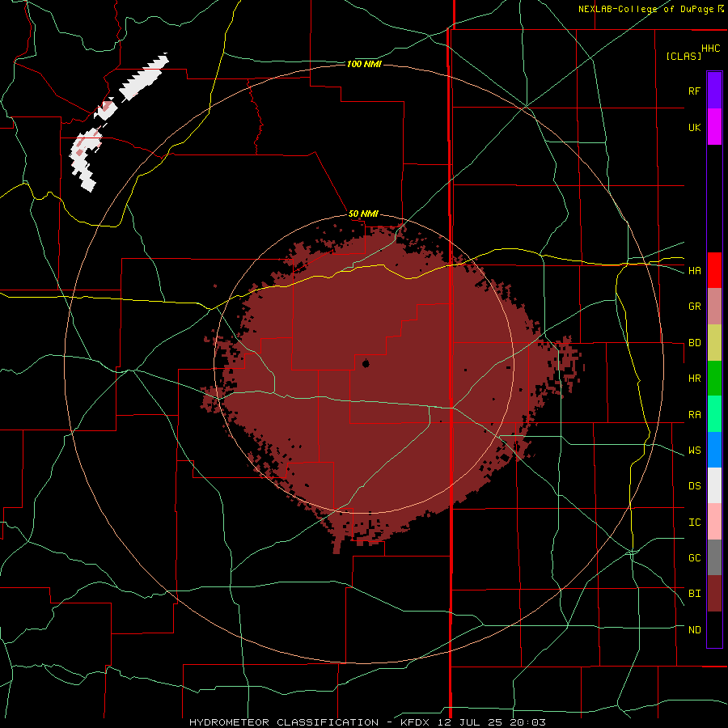Click the GC legend label
The image size is (728, 728).
pos(694,558)
